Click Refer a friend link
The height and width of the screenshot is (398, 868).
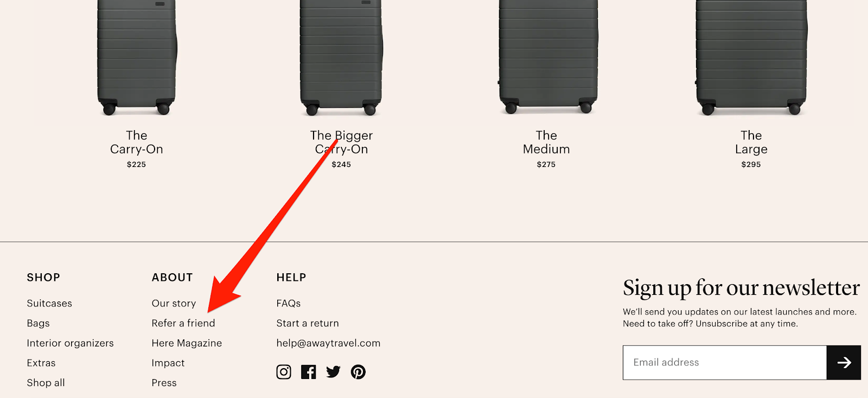pyautogui.click(x=183, y=323)
